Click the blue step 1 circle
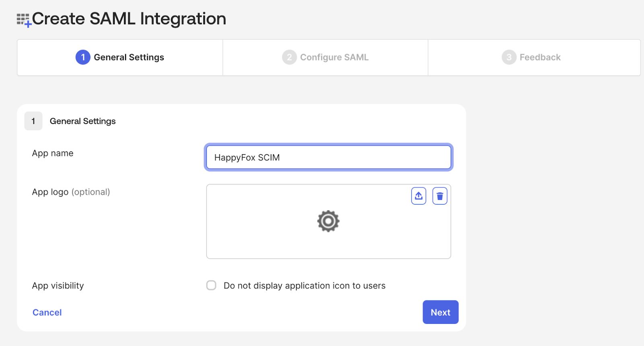Viewport: 644px width, 346px height. [x=83, y=57]
